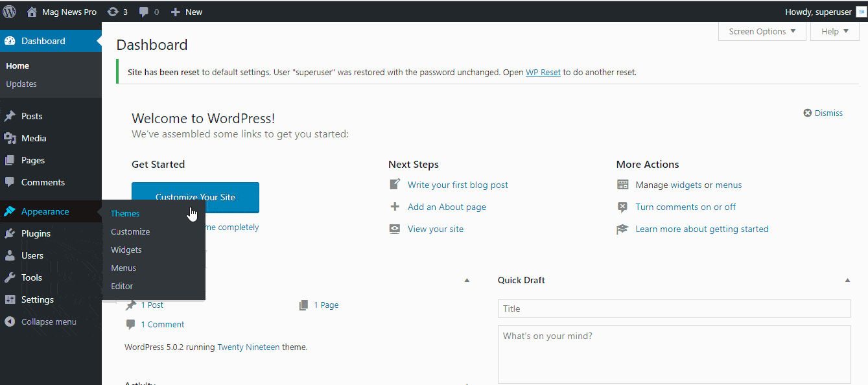Open Home under Dashboard menu

point(18,65)
